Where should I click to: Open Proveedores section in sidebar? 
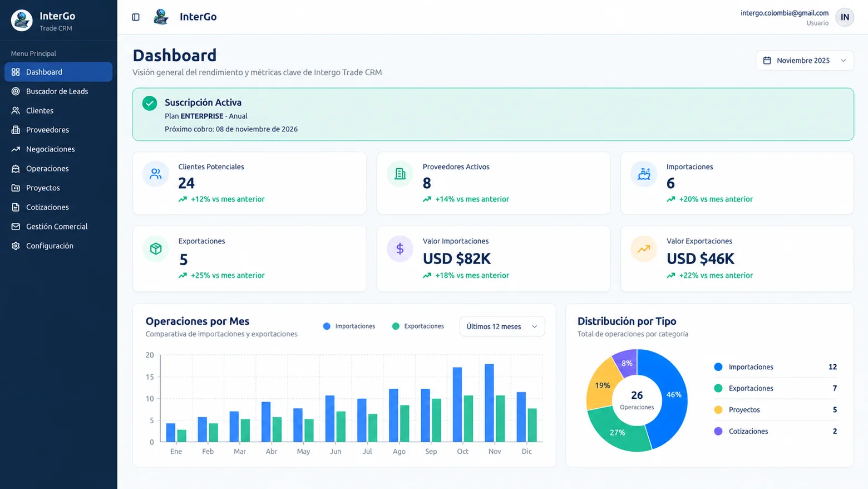[x=58, y=130]
